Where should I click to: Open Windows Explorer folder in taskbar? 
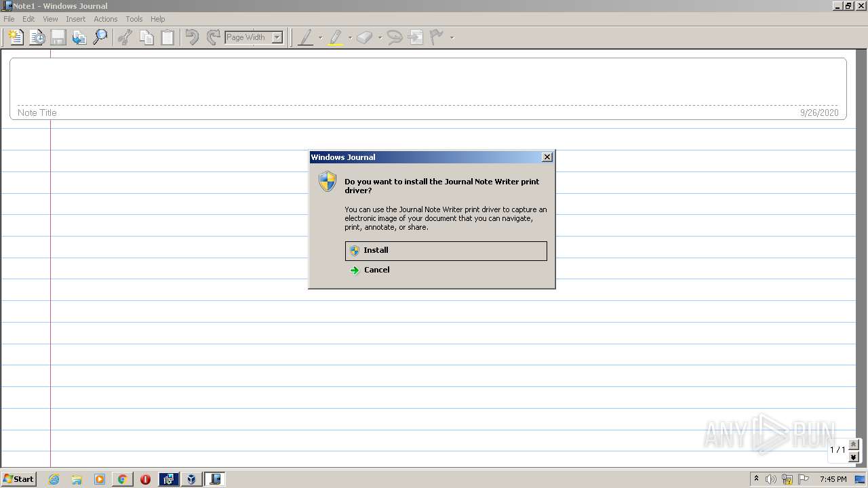pyautogui.click(x=77, y=479)
